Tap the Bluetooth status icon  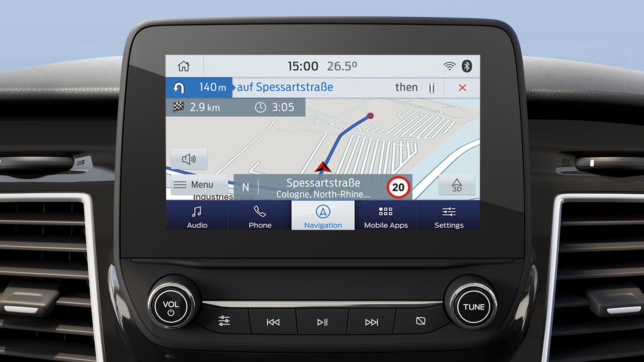467,66
